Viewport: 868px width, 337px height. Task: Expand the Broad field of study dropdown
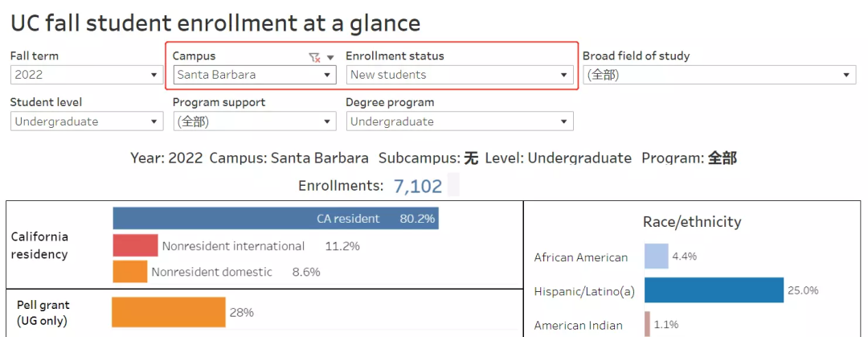coord(719,75)
